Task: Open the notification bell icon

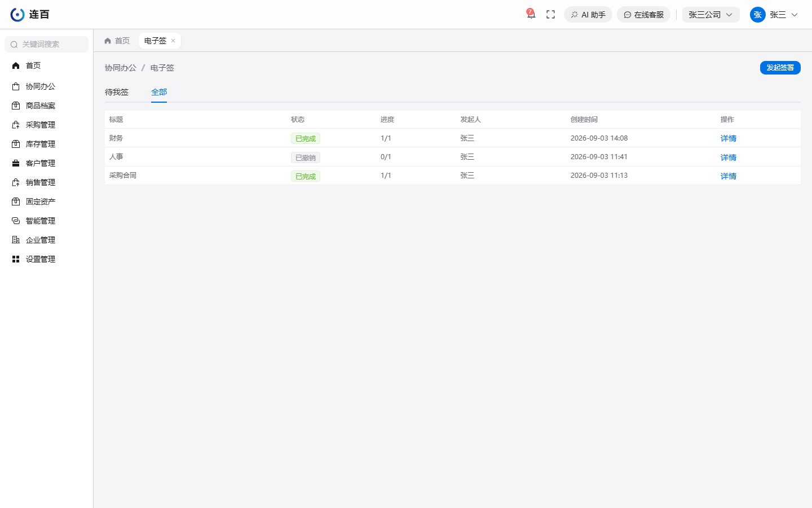Action: pos(531,15)
